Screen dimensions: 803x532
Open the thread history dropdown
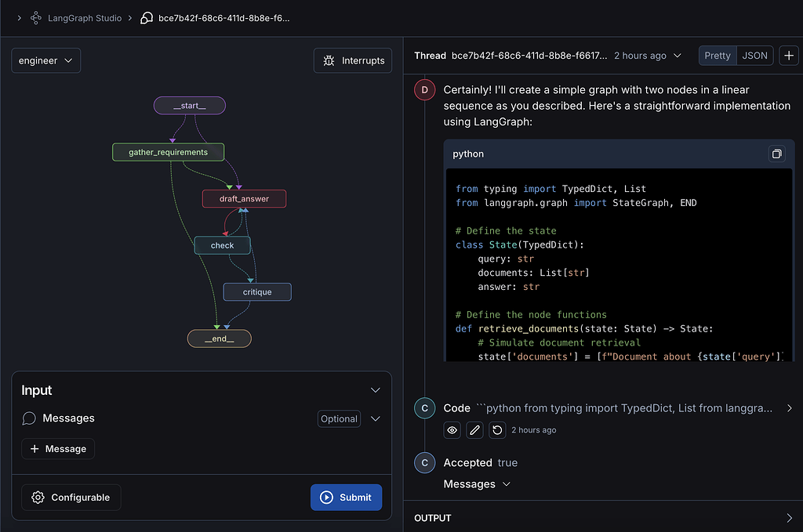click(x=678, y=56)
